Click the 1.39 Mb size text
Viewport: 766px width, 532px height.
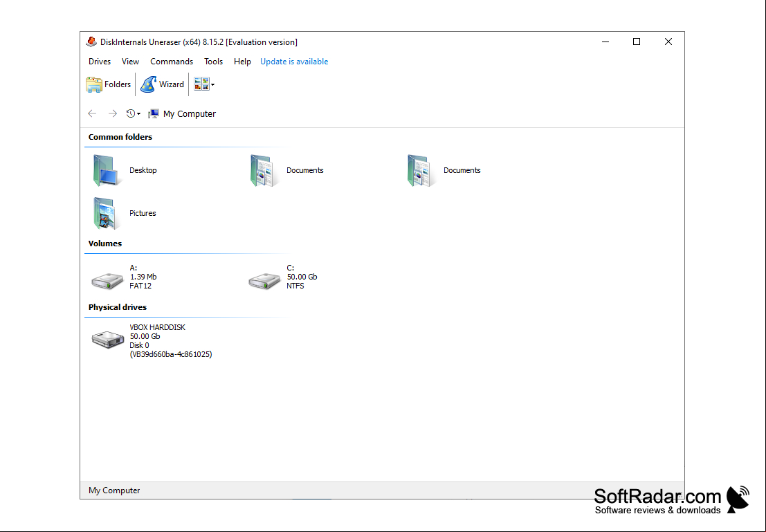(x=143, y=277)
